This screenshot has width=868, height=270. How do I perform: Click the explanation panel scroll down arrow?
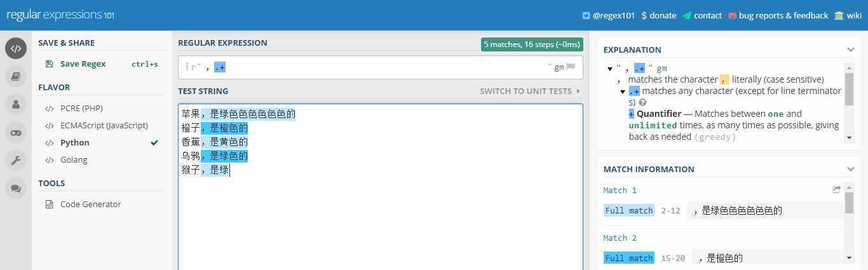click(849, 137)
